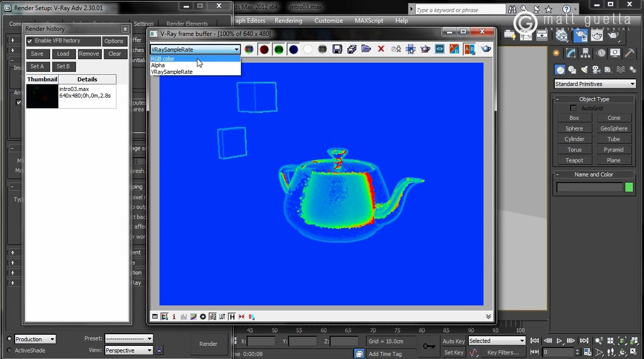Open Hierarchy panel icon
The width and height of the screenshot is (644, 359).
(586, 53)
